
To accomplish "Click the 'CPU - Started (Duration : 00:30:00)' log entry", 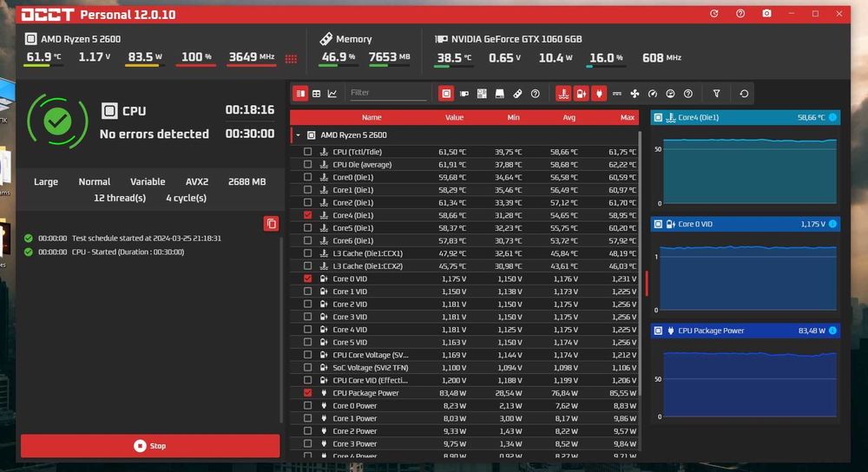I will [x=128, y=252].
